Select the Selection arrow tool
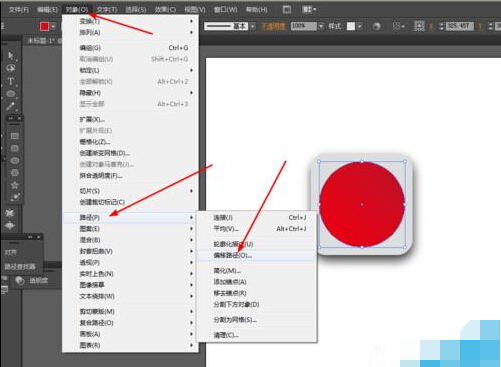The height and width of the screenshot is (367, 501). tap(11, 55)
